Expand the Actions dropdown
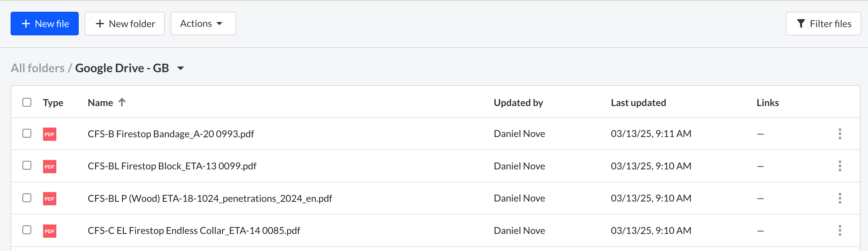 (203, 24)
